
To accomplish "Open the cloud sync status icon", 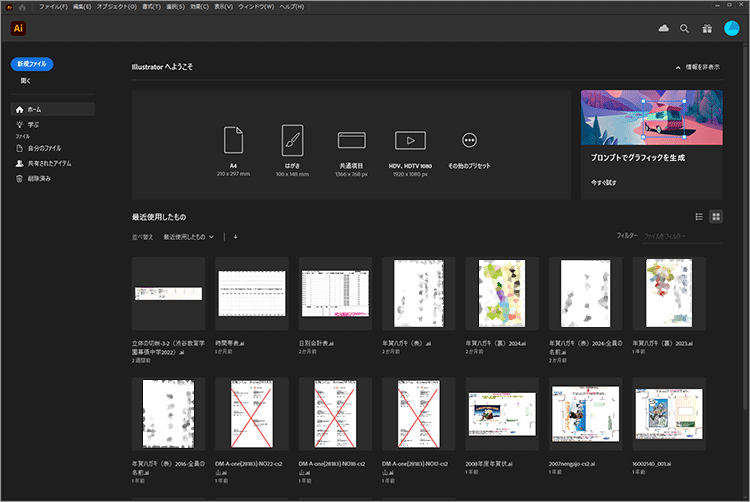I will [x=663, y=29].
